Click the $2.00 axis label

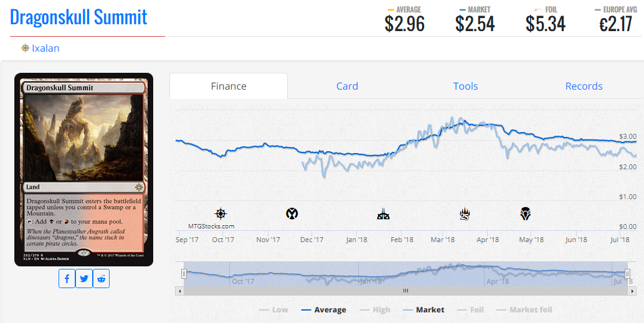pos(628,167)
